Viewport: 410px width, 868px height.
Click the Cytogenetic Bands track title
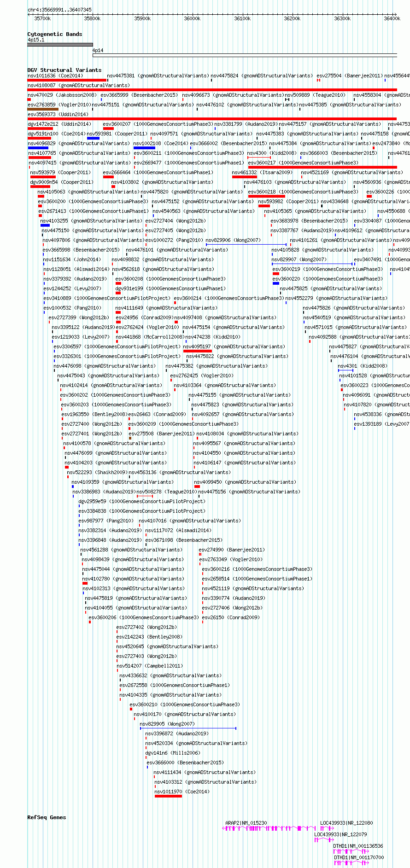pos(54,34)
